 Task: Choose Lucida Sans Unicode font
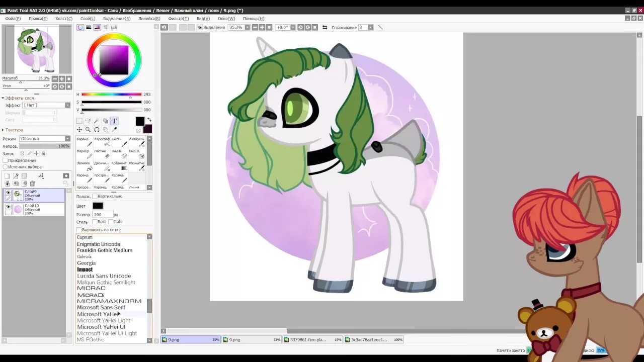click(x=104, y=276)
